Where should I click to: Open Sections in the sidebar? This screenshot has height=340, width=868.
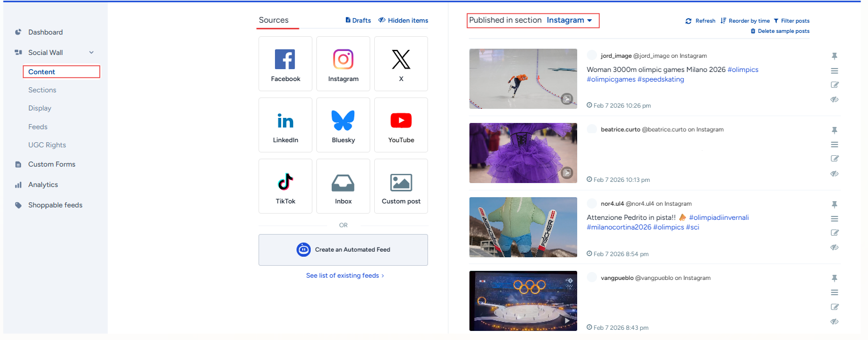point(43,90)
